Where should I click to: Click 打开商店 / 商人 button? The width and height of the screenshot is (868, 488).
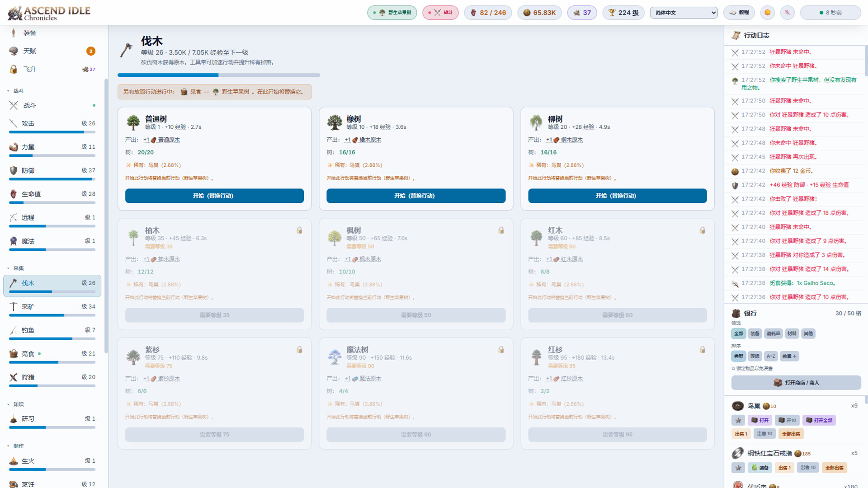pyautogui.click(x=796, y=383)
